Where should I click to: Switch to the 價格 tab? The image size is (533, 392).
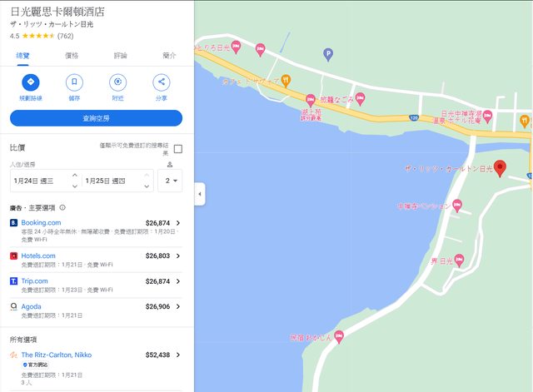tap(72, 55)
